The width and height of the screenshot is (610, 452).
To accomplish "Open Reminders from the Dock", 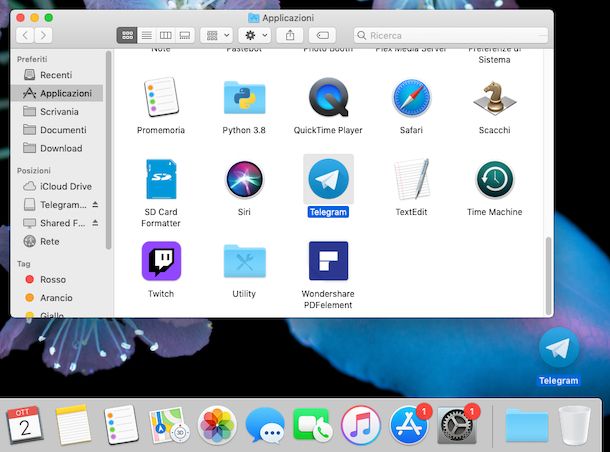I will (x=121, y=425).
